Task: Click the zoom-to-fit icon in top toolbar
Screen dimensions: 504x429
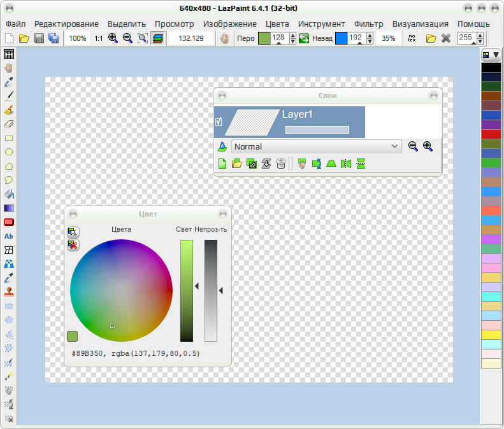Action: 142,39
